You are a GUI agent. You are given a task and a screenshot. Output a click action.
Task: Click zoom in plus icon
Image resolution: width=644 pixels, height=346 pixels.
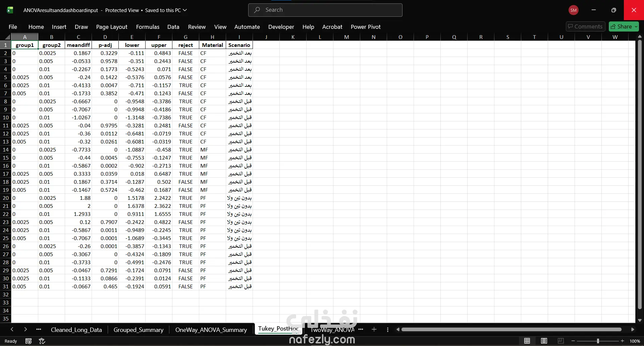point(623,341)
